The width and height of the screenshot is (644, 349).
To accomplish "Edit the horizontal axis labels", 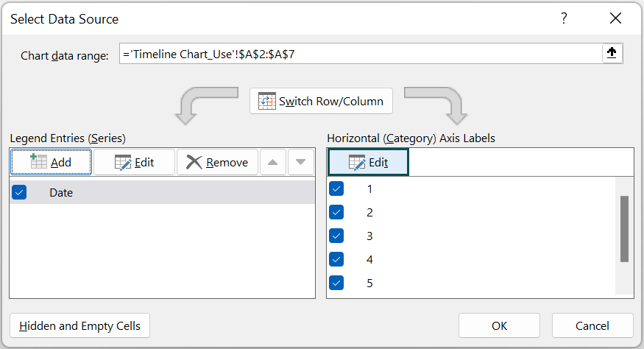I will pos(368,162).
